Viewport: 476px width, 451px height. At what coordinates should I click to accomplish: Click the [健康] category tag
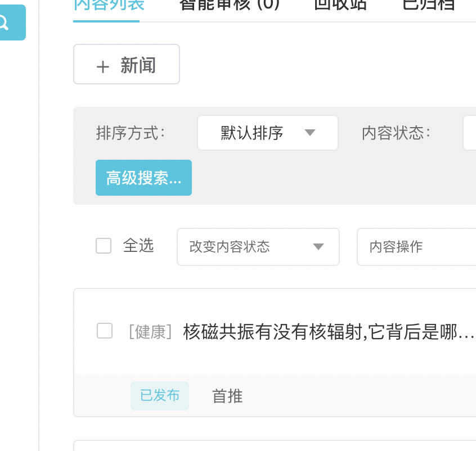tap(150, 332)
